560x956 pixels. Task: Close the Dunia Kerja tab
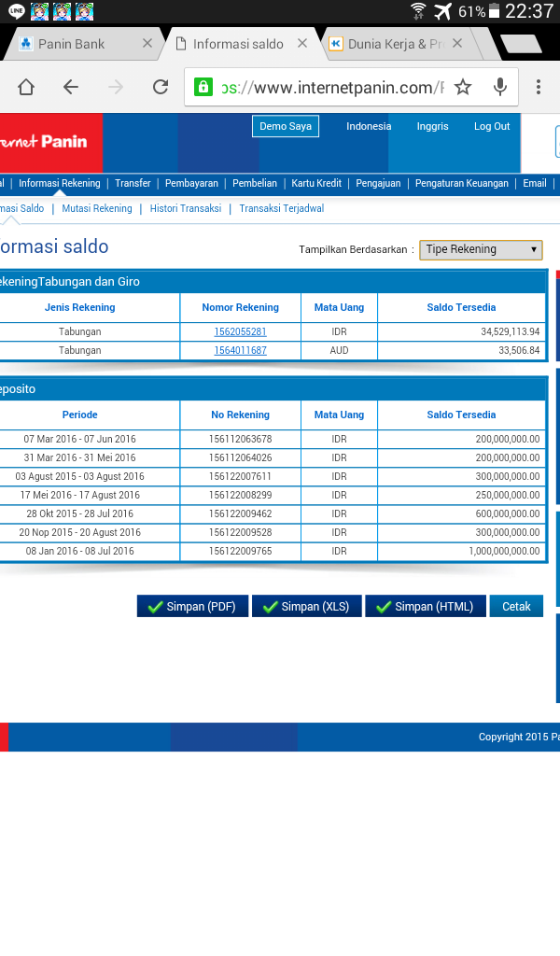457,43
